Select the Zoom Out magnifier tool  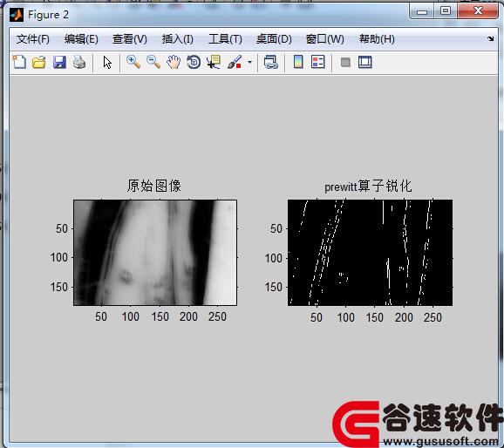point(153,62)
